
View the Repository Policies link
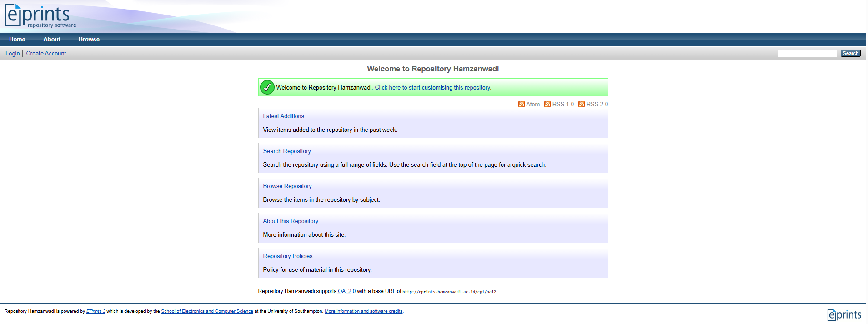point(288,256)
